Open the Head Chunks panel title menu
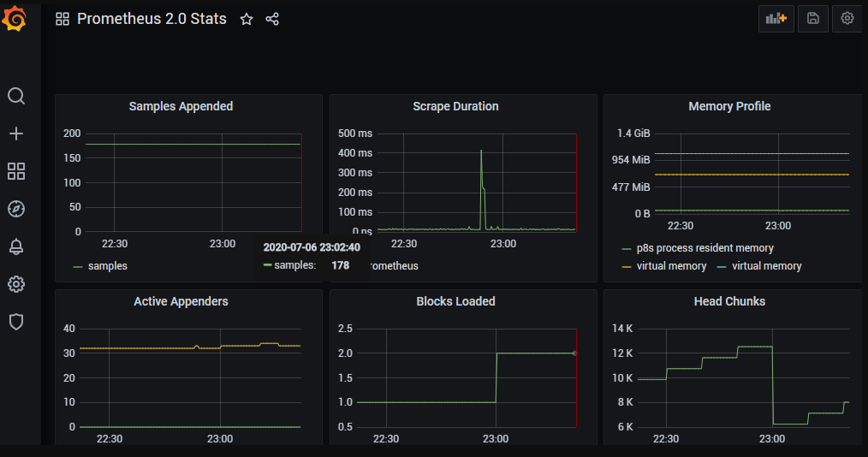Image resolution: width=868 pixels, height=457 pixels. point(729,301)
